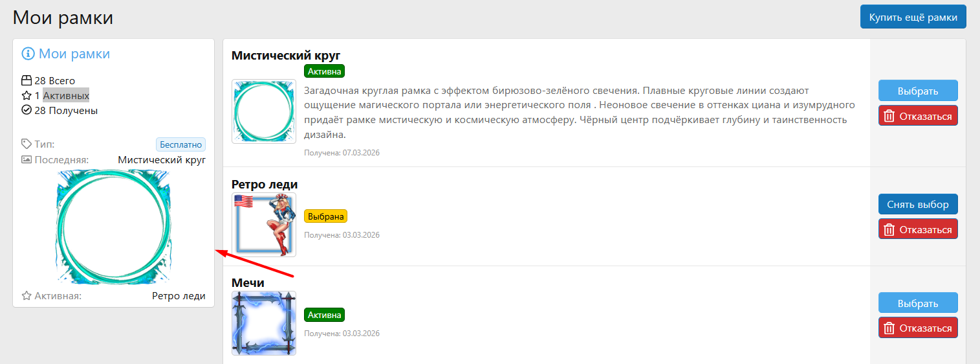
Task: Click the Мечи title
Action: coord(248,283)
